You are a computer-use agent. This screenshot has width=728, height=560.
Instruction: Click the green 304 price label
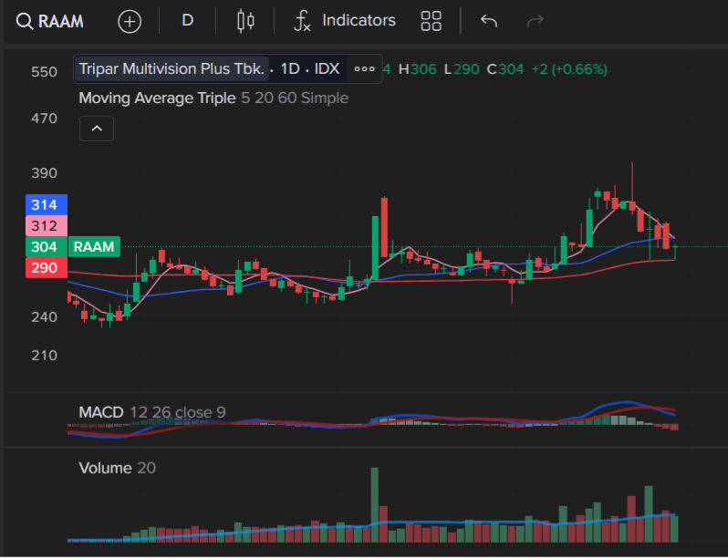pos(47,246)
